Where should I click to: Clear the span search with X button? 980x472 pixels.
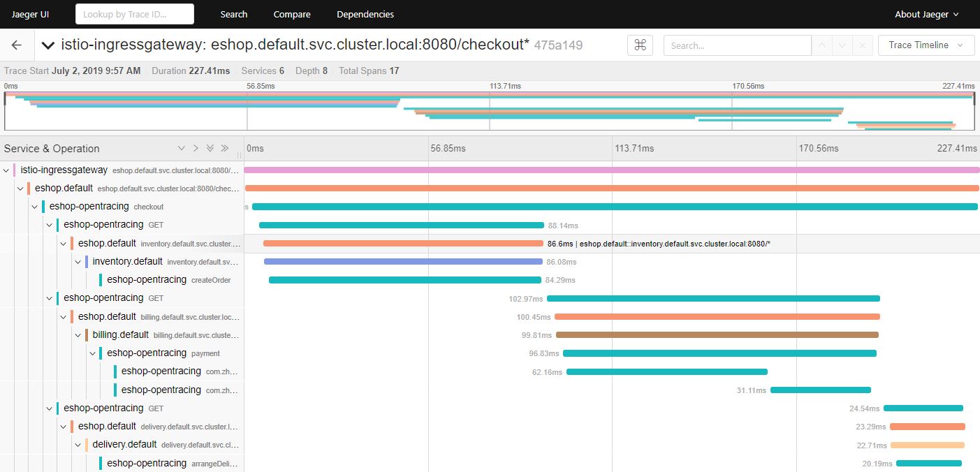coord(863,45)
